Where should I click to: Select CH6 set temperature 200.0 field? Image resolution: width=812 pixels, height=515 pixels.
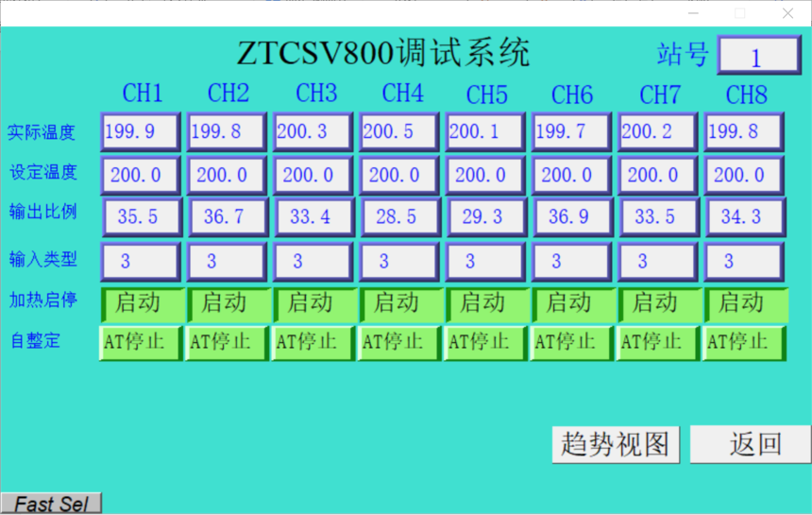[x=572, y=175]
